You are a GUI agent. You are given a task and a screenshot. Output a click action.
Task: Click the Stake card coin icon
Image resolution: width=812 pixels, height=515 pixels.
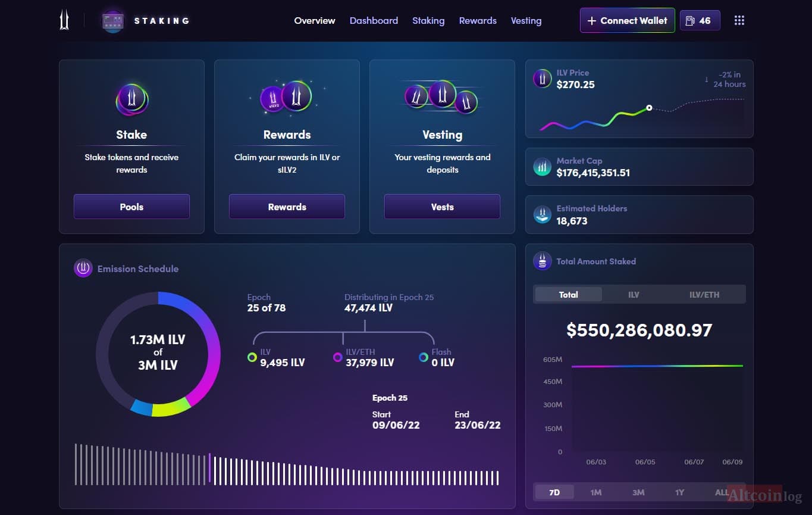point(131,99)
